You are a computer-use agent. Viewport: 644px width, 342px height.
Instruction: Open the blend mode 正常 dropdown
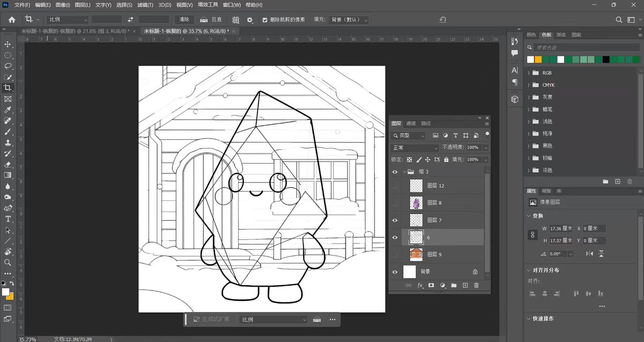click(415, 148)
